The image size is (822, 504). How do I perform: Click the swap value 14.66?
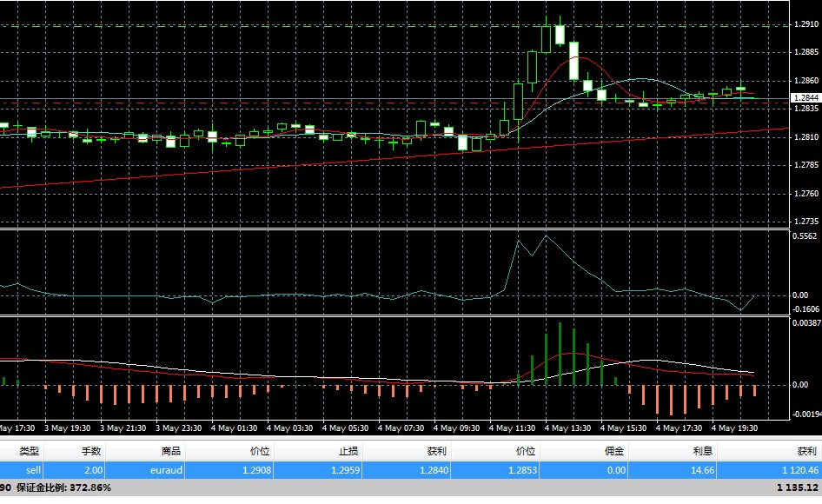pos(702,470)
